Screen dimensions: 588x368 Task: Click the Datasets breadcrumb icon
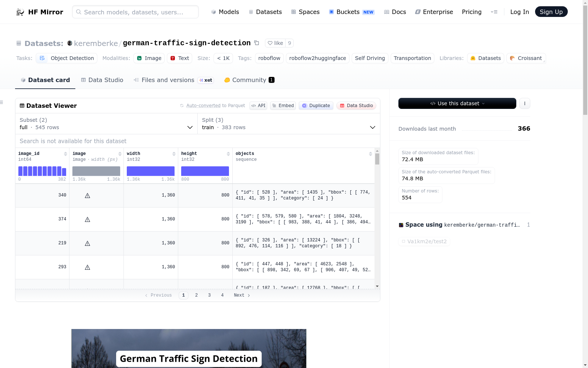19,43
